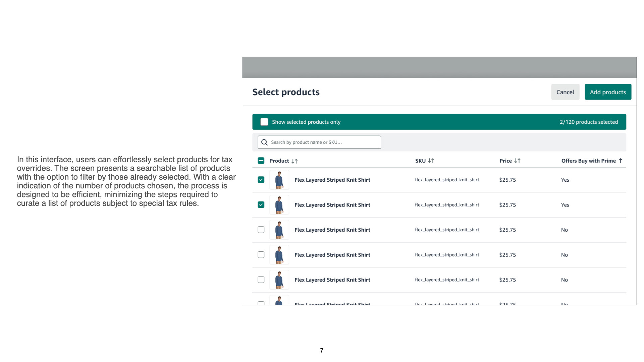Screen dimensions: 644x362
Task: Sort by Product column arrows
Action: pyautogui.click(x=294, y=161)
